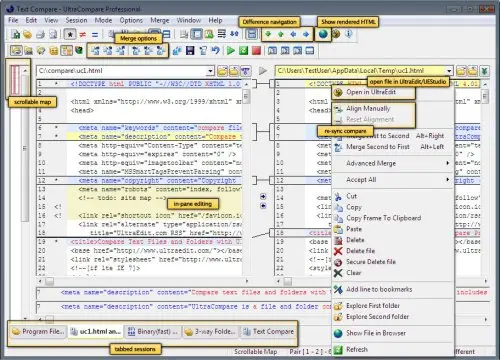Toggle the red not-equal differences filter
Screen dimensions: 500x360
[83, 34]
